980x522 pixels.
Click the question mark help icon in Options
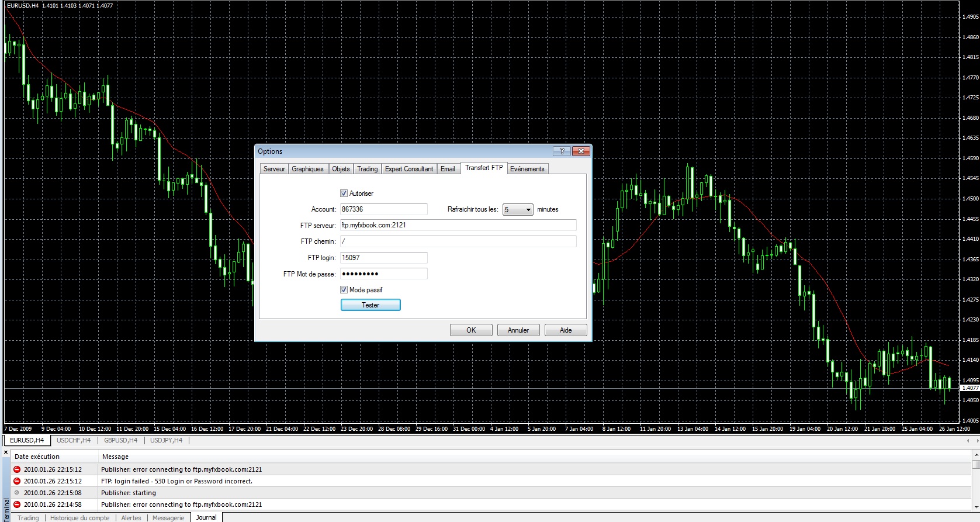pos(562,151)
